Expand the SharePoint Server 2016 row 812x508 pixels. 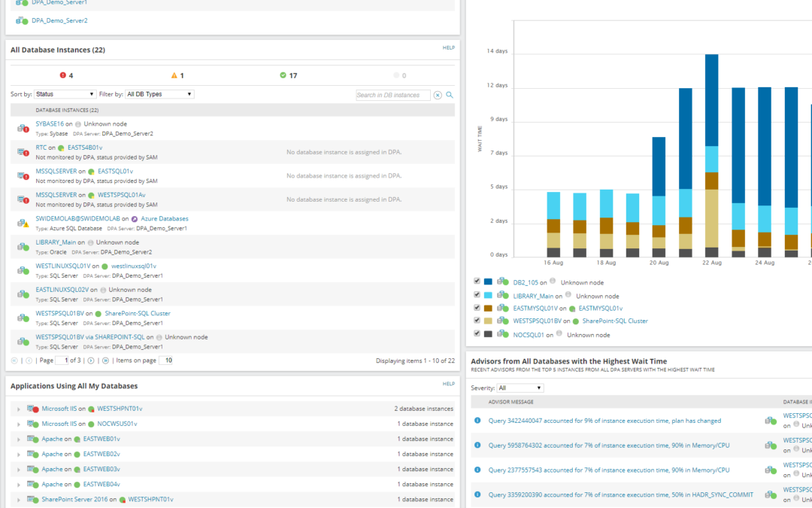pos(19,500)
